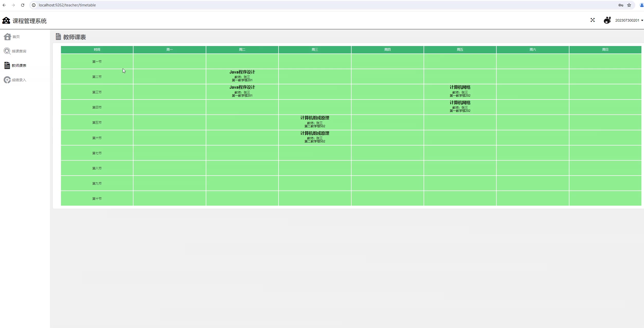644x328 pixels.
Task: Click the 第九节 row label
Action: click(x=97, y=184)
